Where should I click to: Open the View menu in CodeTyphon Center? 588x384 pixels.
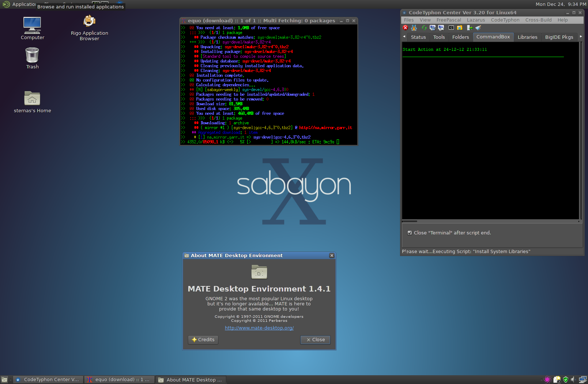(x=425, y=20)
